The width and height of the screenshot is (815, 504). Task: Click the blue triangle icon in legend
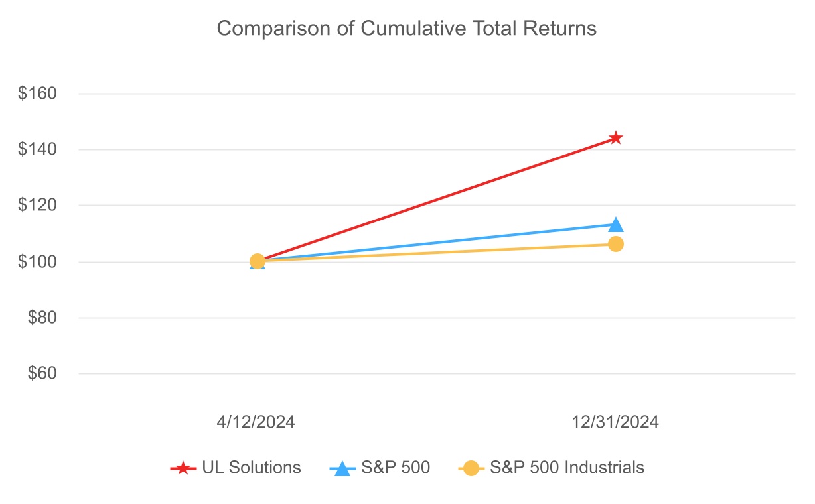point(342,468)
